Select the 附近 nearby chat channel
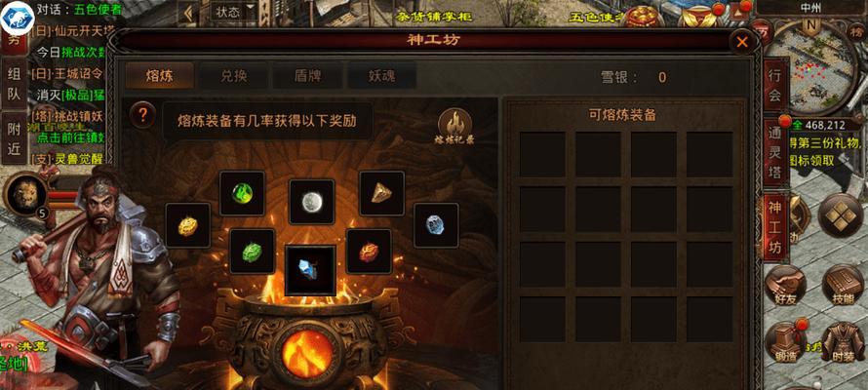Viewport: 868px width, 390px height. (x=14, y=137)
